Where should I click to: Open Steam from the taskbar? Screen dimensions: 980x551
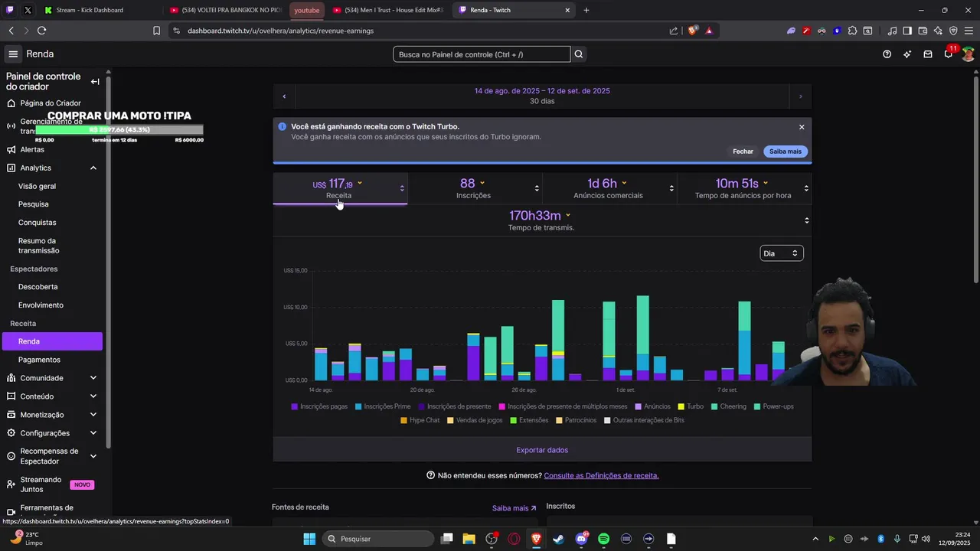[559, 539]
